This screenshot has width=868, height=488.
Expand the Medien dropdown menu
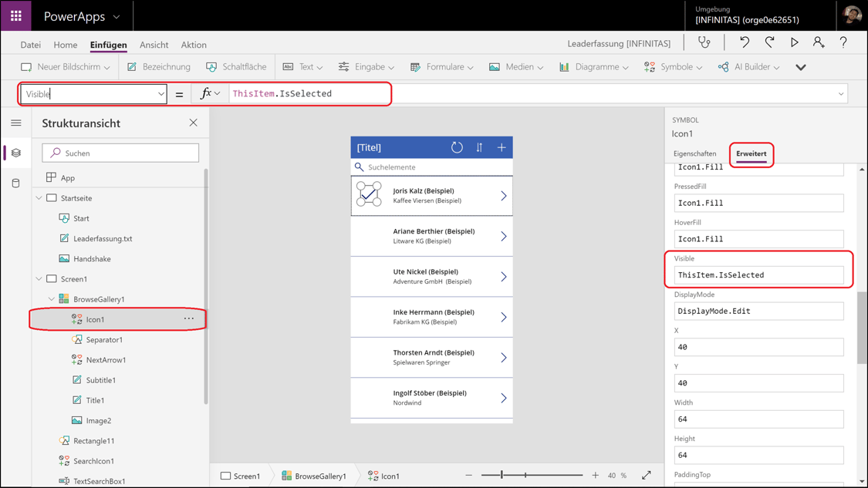516,67
